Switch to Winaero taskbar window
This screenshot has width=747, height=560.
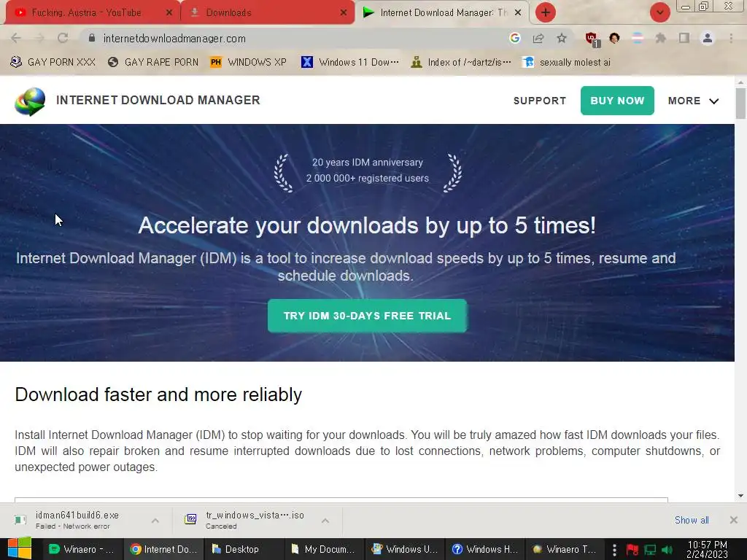point(83,549)
